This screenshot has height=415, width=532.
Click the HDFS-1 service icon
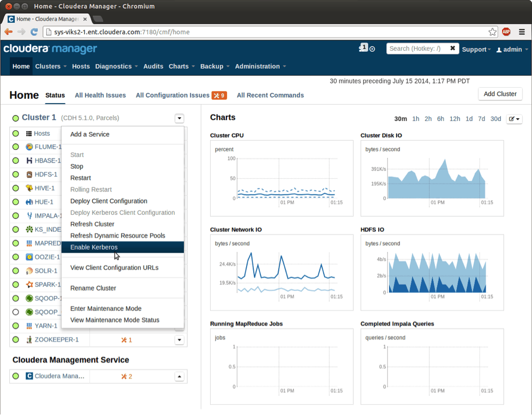pyautogui.click(x=29, y=175)
